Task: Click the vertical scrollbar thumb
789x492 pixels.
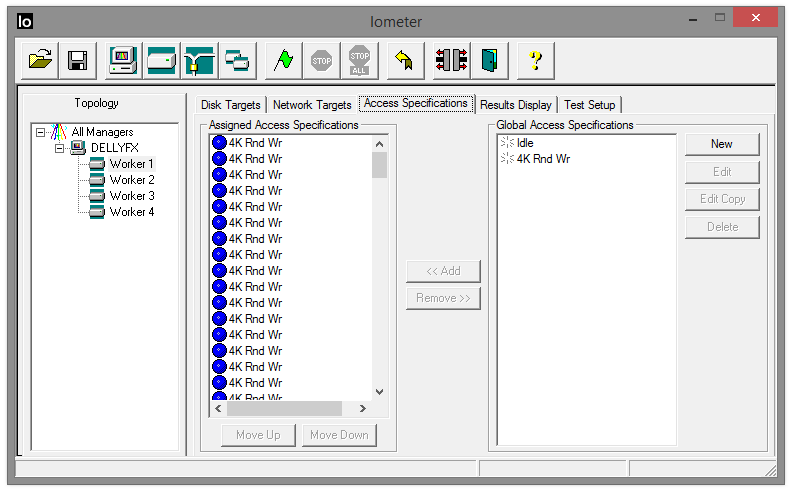Action: click(380, 165)
